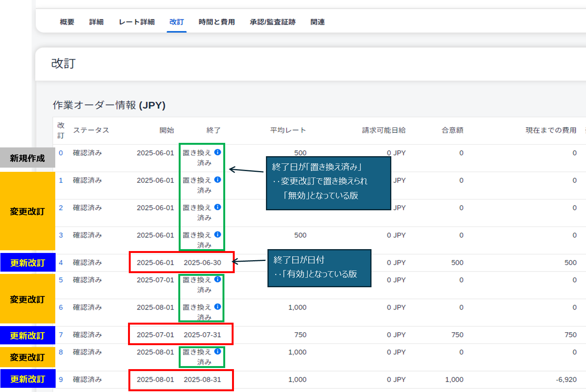This screenshot has width=586, height=392.
Task: Click info icon in revision 1 row
Action: 218,180
